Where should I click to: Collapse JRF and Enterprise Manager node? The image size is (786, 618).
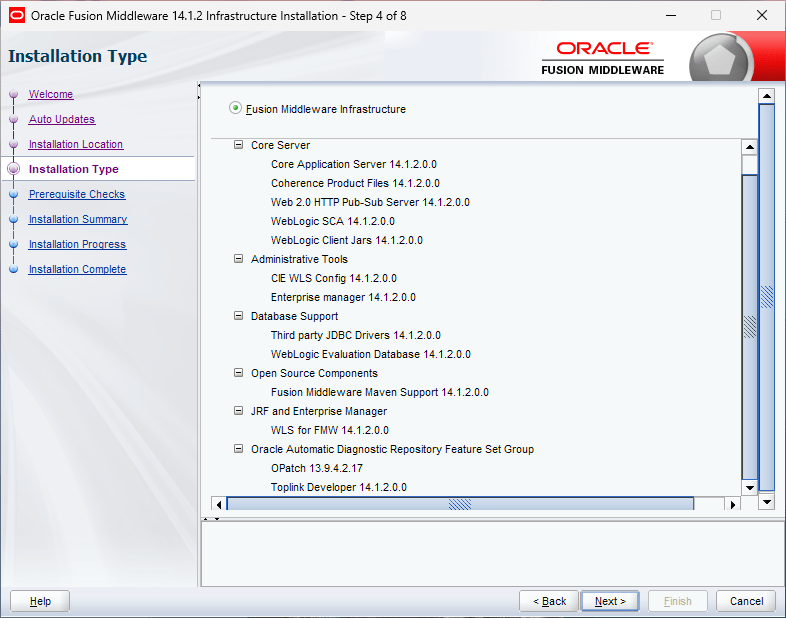click(239, 411)
